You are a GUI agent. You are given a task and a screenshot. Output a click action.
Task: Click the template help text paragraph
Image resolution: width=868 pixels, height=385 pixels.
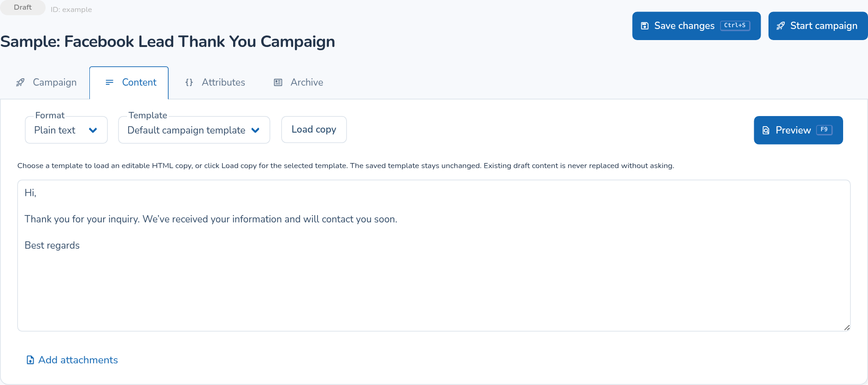[346, 166]
